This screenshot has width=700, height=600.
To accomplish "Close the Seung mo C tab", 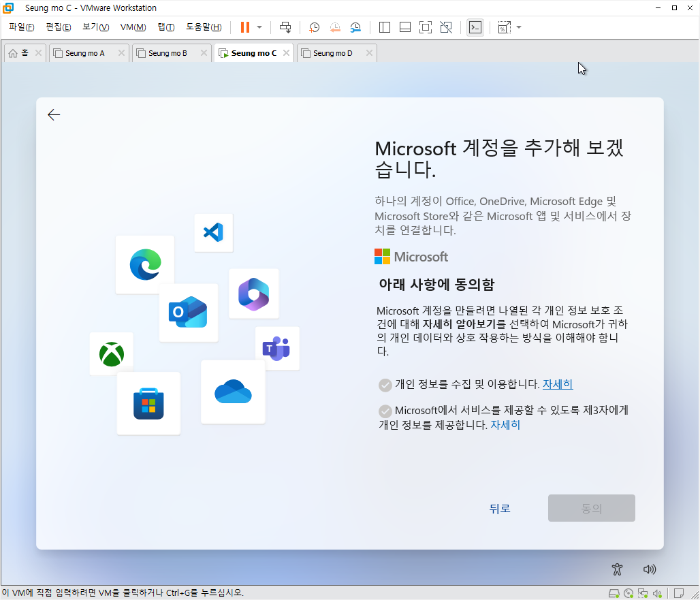I will point(286,52).
